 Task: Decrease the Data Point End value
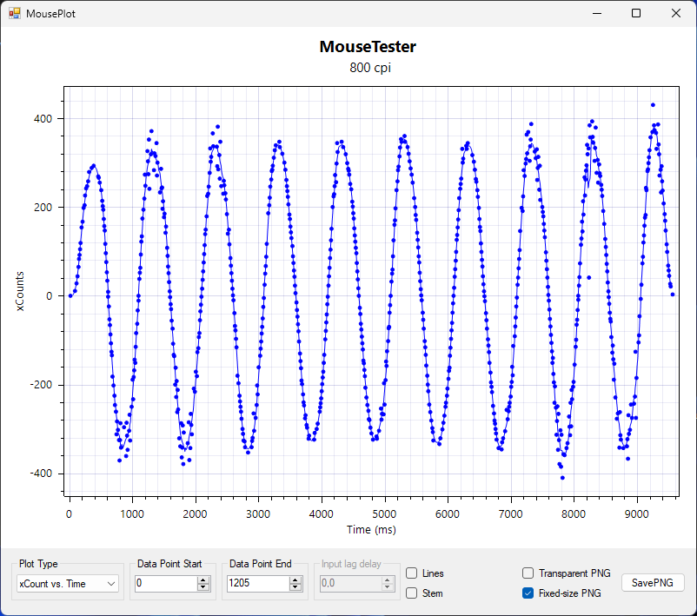295,587
